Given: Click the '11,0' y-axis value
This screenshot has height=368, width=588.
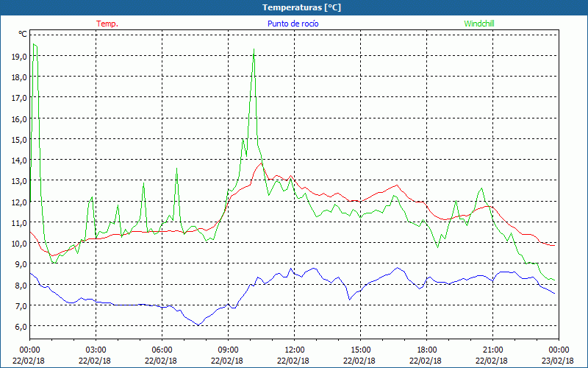Looking at the screenshot, I should click(19, 222).
